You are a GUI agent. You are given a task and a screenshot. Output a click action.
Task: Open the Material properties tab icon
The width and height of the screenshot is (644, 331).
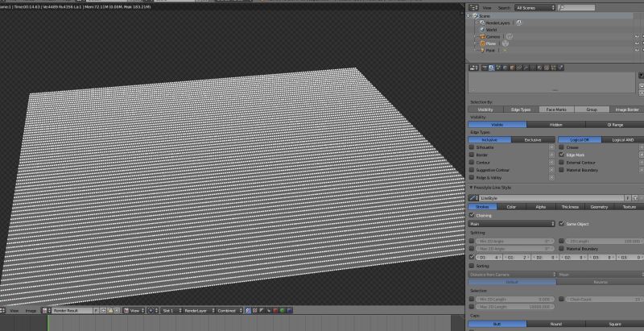pyautogui.click(x=539, y=68)
